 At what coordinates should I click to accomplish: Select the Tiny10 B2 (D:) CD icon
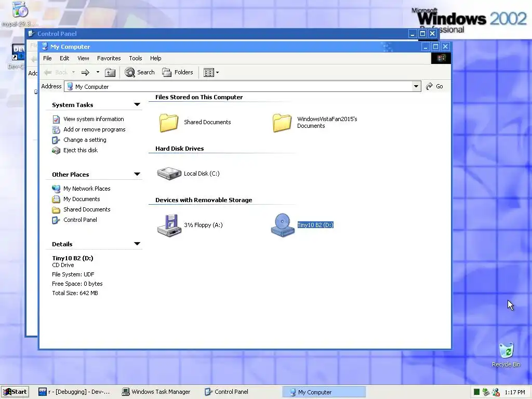283,225
